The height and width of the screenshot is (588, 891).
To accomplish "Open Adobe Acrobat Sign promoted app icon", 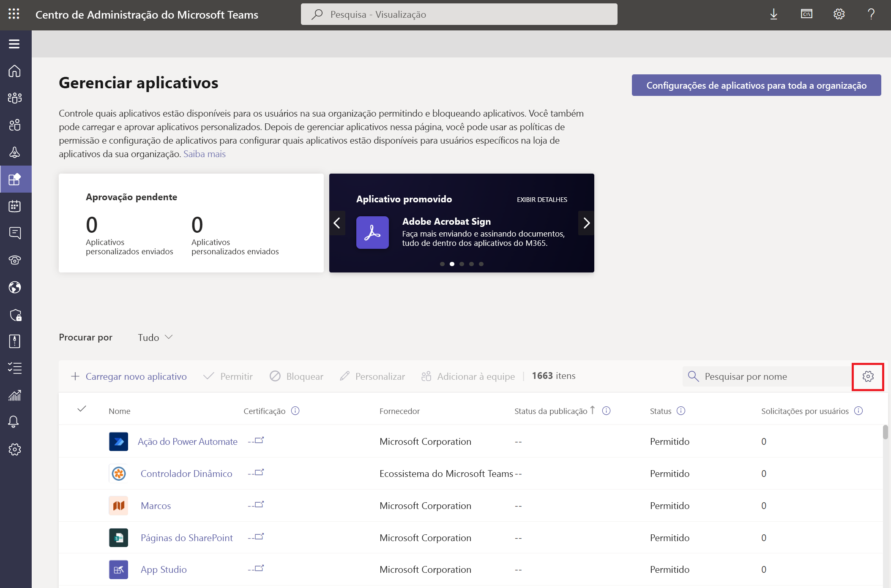I will [372, 232].
